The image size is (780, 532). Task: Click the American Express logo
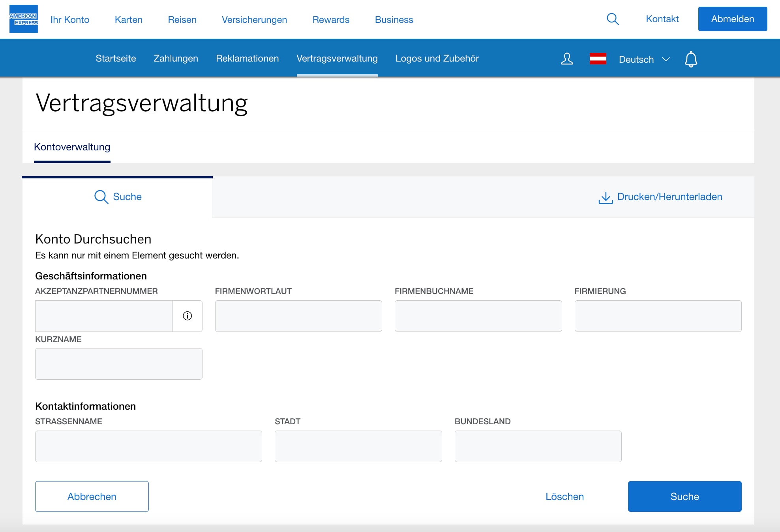tap(23, 19)
